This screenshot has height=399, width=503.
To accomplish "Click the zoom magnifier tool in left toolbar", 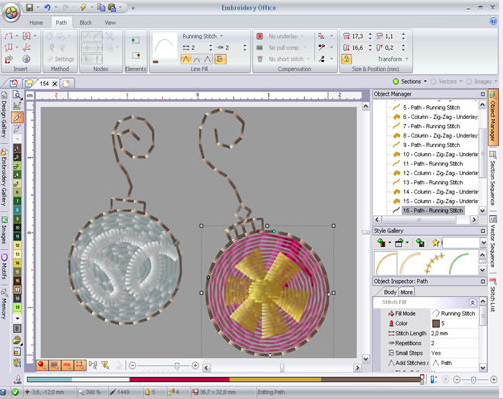I will (x=17, y=95).
